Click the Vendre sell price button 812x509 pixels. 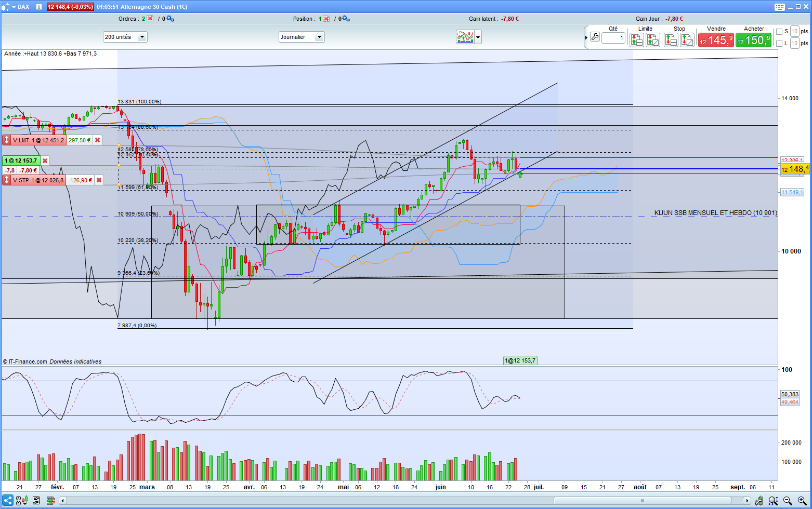(x=716, y=40)
